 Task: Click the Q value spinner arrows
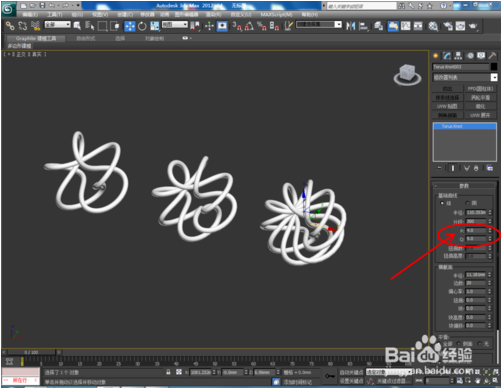coord(490,239)
